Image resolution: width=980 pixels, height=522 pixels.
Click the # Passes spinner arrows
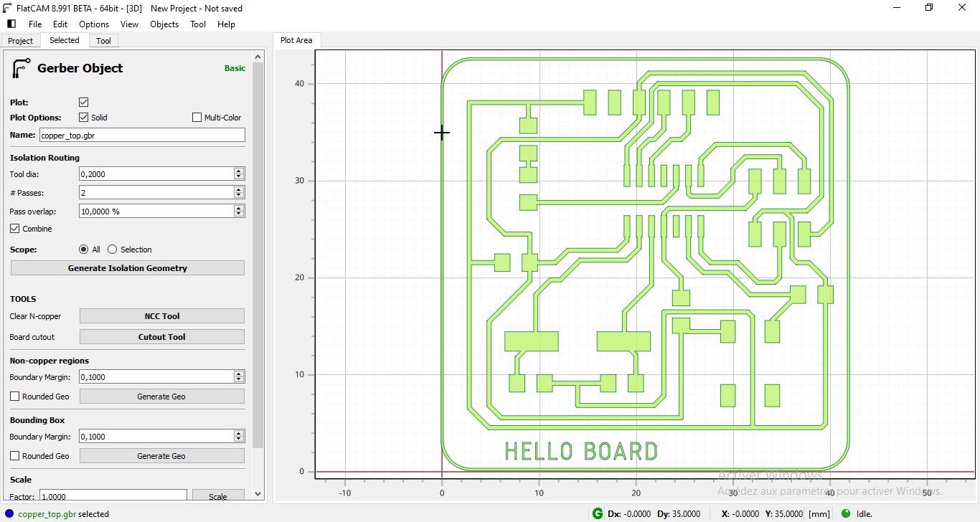click(x=239, y=193)
